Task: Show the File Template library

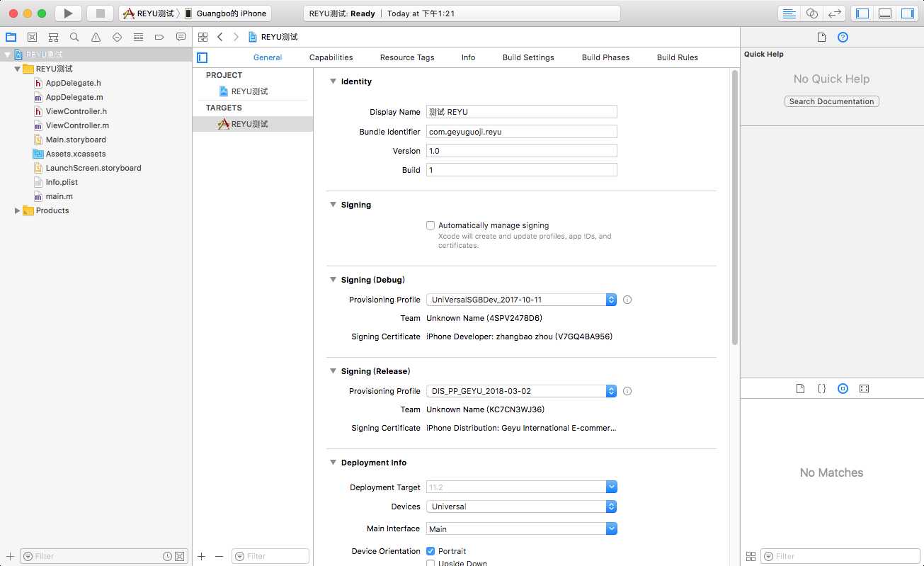Action: [800, 389]
